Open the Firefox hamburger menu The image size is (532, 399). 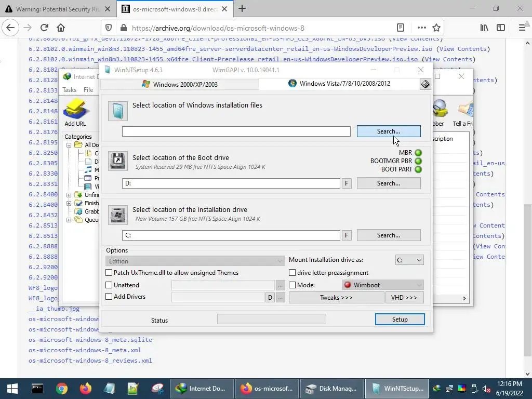tap(522, 28)
